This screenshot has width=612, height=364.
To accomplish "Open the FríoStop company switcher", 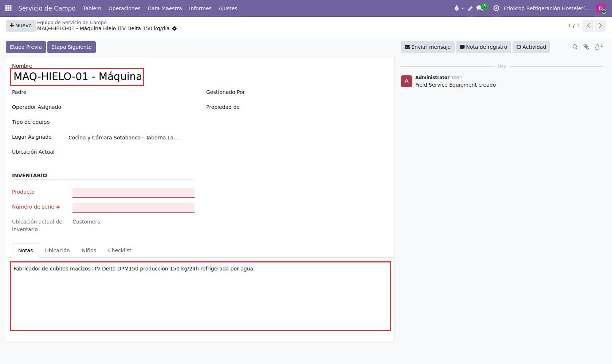I will (x=546, y=8).
